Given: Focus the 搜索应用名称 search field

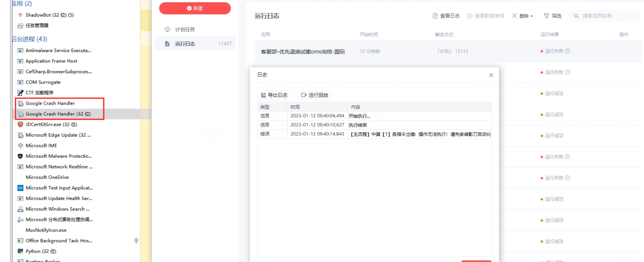Looking at the screenshot, I should pyautogui.click(x=604, y=16).
